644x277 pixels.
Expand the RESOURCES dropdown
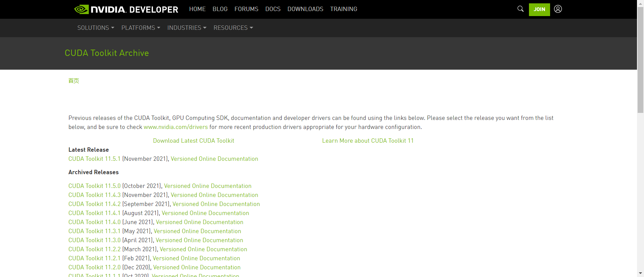click(x=233, y=28)
